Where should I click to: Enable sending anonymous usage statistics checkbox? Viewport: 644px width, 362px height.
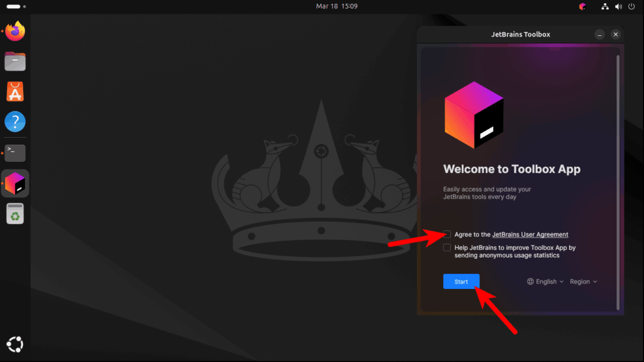pos(447,247)
